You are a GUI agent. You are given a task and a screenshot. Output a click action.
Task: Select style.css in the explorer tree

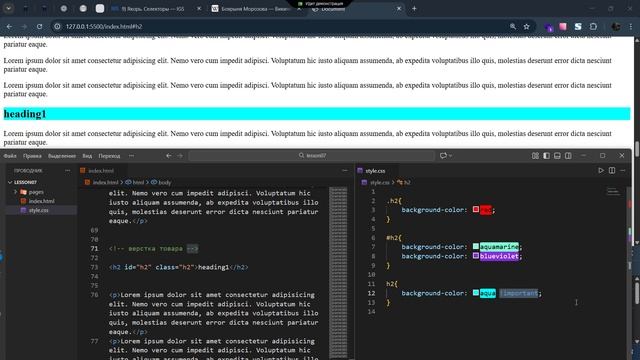(38, 210)
